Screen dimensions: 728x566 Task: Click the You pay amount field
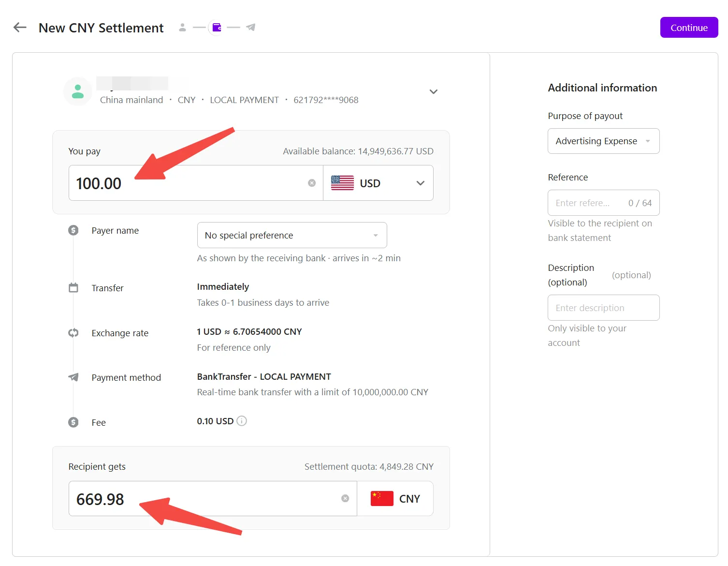coord(196,183)
